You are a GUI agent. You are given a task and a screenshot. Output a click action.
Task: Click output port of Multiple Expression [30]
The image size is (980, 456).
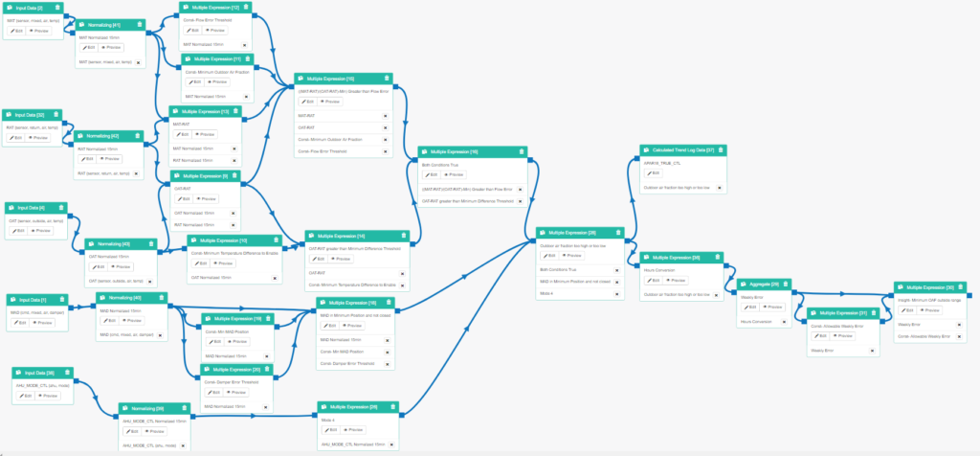pyautogui.click(x=969, y=294)
